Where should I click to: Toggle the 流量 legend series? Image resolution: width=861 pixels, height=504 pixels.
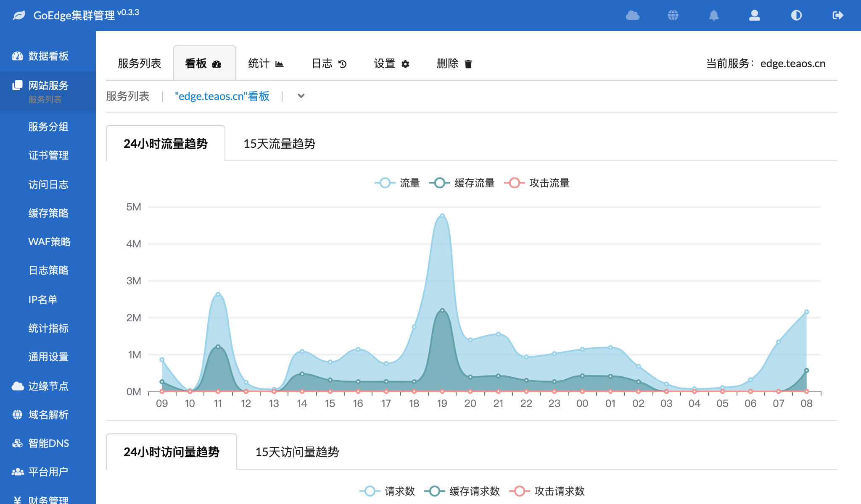point(397,183)
